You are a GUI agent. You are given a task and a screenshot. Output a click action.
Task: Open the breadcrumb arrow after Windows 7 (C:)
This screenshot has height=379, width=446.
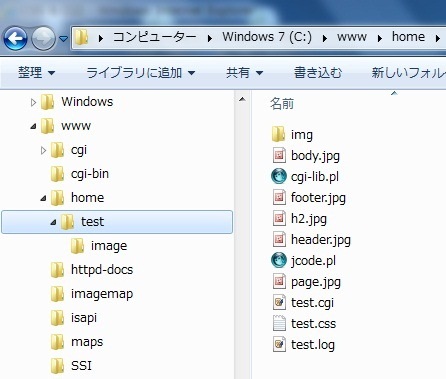click(x=324, y=39)
